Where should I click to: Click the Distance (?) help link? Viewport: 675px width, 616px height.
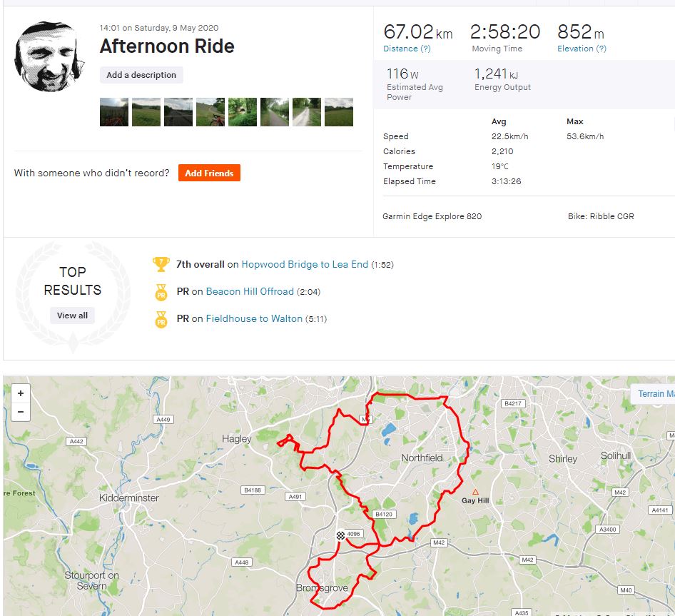(x=407, y=49)
